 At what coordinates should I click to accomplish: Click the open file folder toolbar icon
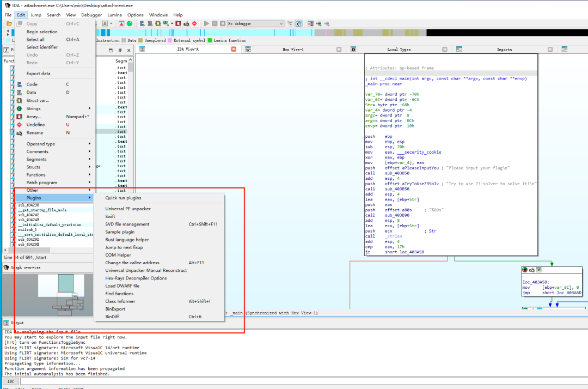pos(9,23)
